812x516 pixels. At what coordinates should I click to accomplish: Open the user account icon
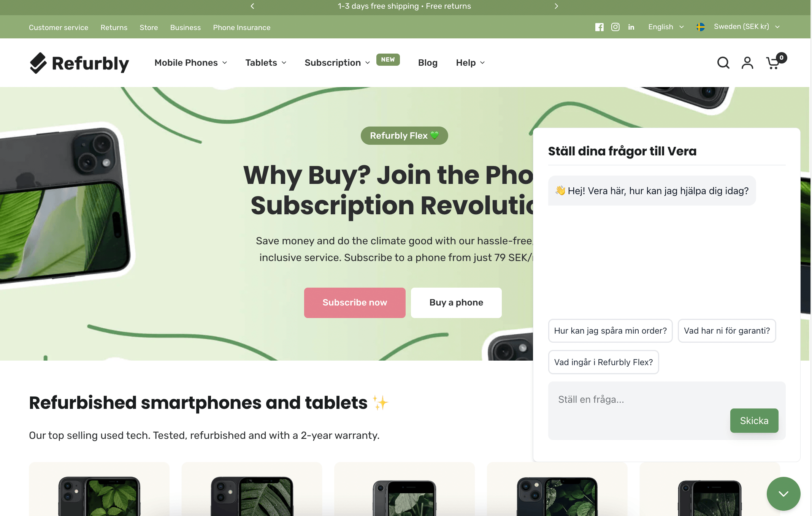pos(747,63)
